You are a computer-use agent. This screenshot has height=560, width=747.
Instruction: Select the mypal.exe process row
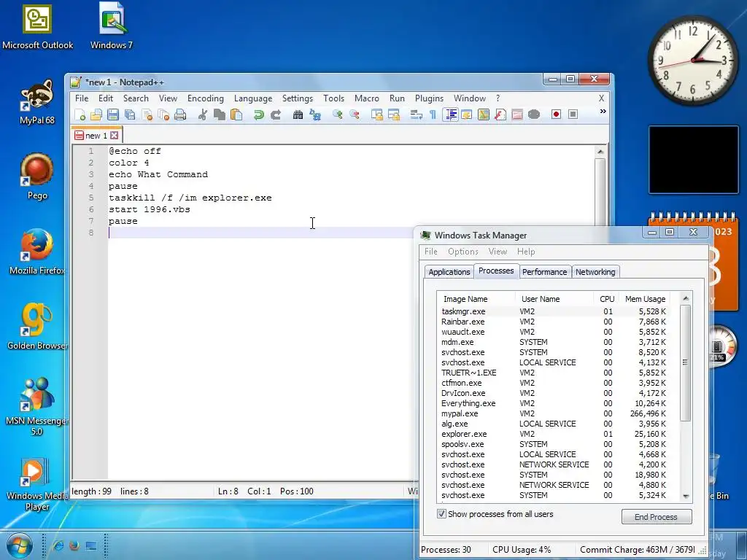[x=554, y=413]
